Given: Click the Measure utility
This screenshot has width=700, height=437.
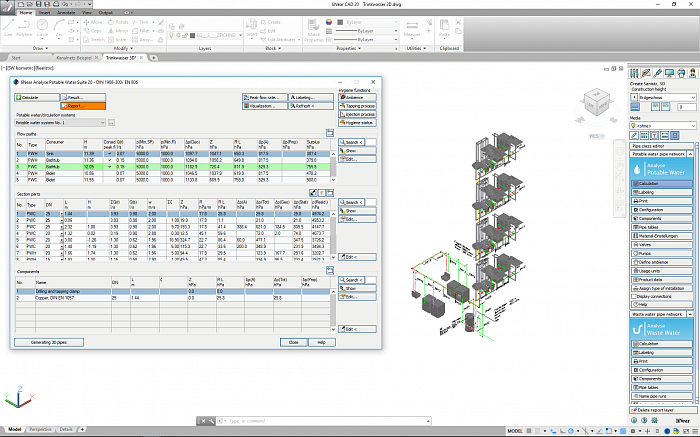Looking at the screenshot, I should pos(412,29).
